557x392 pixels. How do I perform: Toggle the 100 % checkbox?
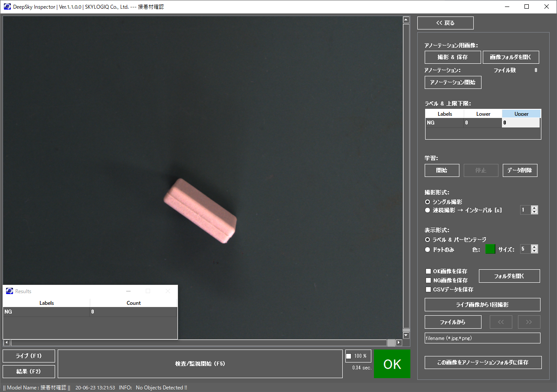tap(349, 356)
